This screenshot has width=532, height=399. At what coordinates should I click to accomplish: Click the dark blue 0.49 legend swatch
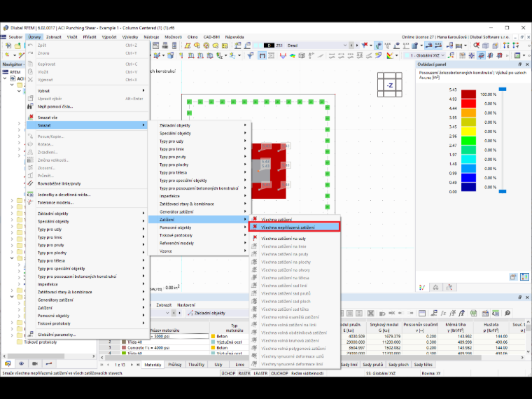point(468,187)
